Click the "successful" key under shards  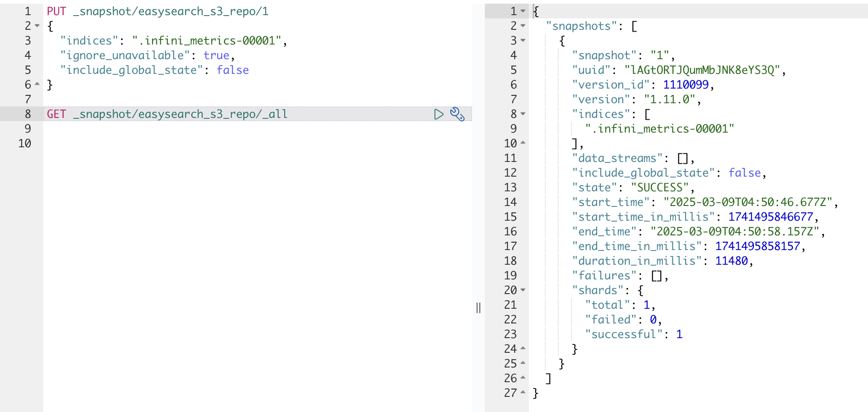tap(624, 334)
